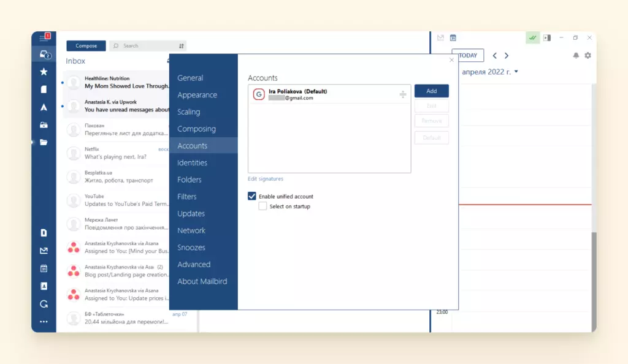Viewport: 628px width, 364px height.
Task: Click the mail icon above calendar pane
Action: tap(440, 37)
